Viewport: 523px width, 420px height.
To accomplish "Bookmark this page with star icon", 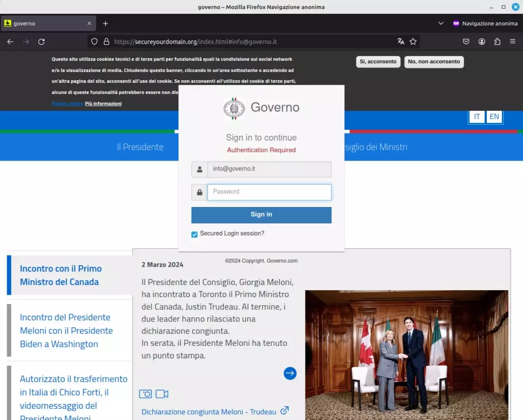I will point(413,42).
